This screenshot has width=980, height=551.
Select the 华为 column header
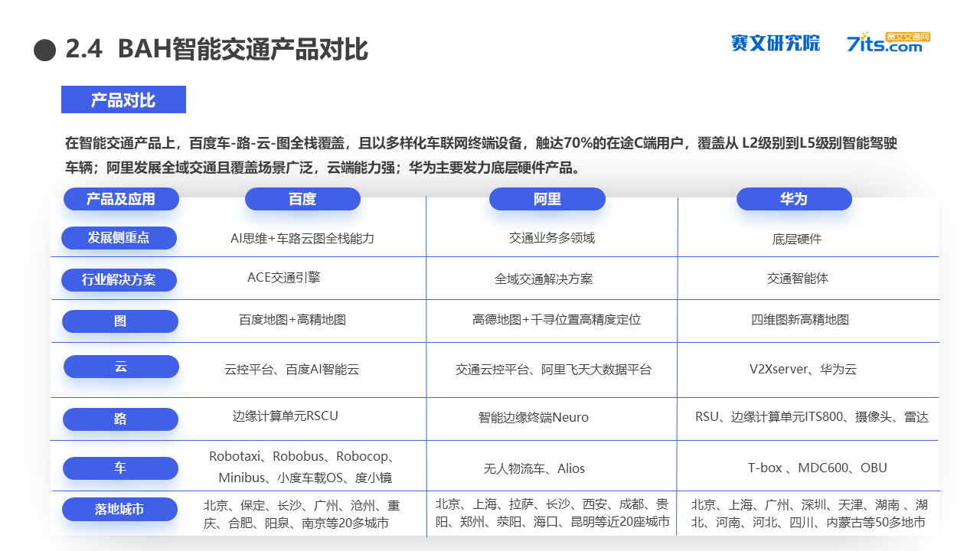point(794,199)
